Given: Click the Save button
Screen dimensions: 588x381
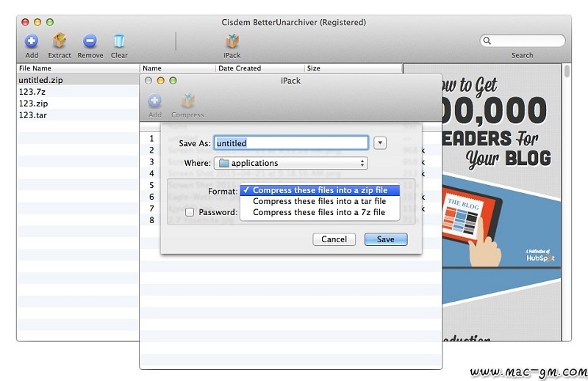Looking at the screenshot, I should [x=385, y=239].
